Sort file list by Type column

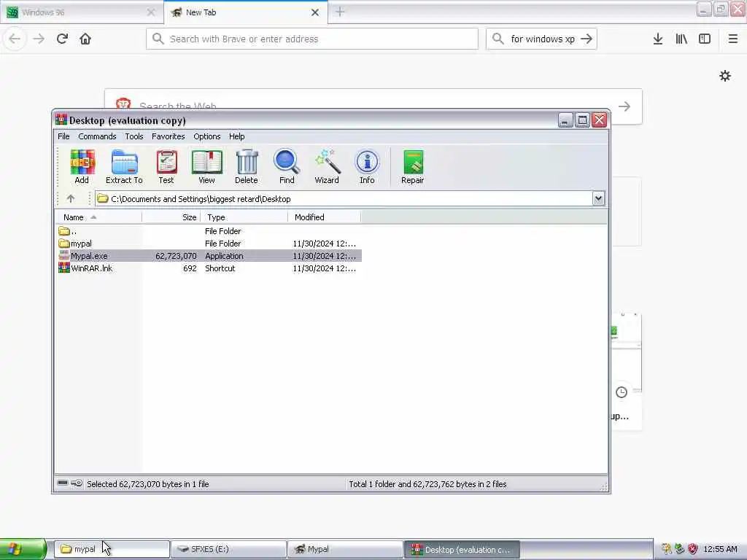click(x=244, y=217)
